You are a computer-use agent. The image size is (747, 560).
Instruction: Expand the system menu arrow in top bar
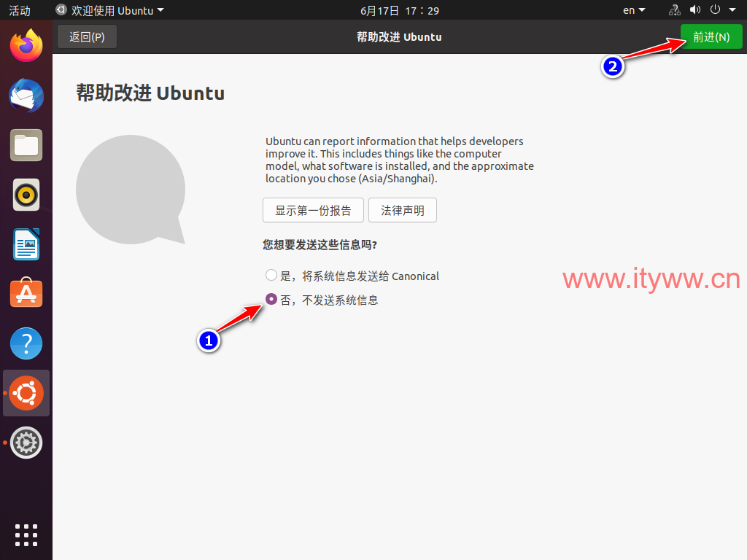(x=732, y=10)
